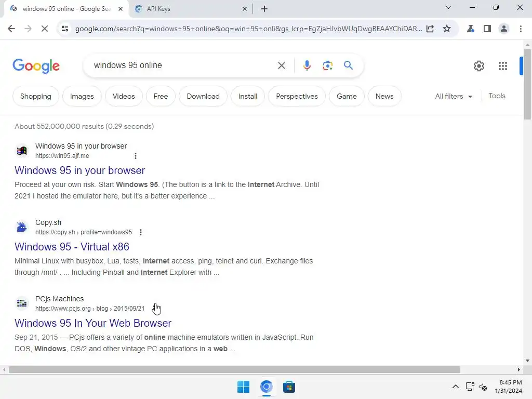Viewport: 532px width, 399px height.
Task: Open Chrome three-dot menu
Action: tap(521, 29)
